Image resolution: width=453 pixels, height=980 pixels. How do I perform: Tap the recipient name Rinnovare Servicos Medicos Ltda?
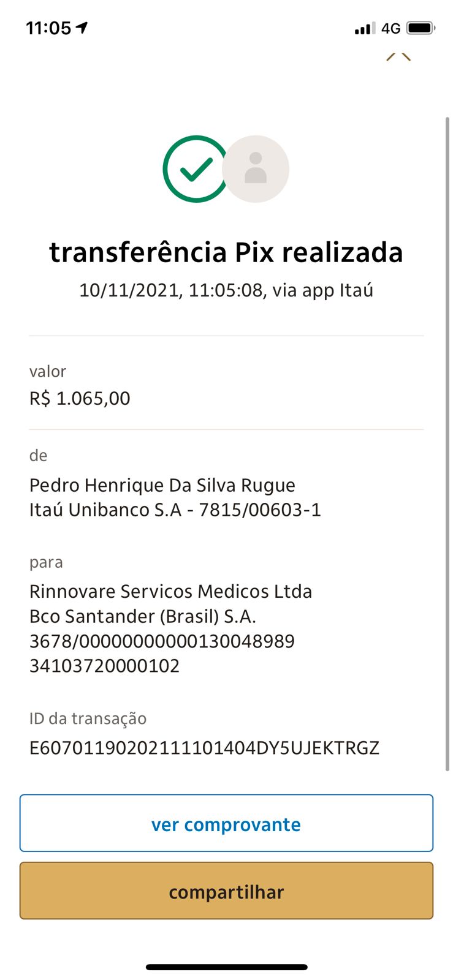170,592
